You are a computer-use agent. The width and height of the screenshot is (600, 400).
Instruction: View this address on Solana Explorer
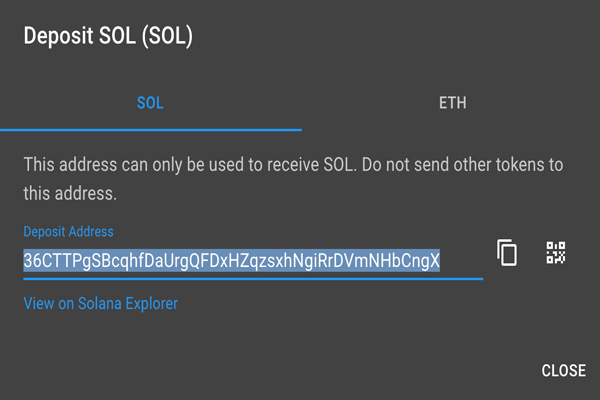(x=100, y=303)
